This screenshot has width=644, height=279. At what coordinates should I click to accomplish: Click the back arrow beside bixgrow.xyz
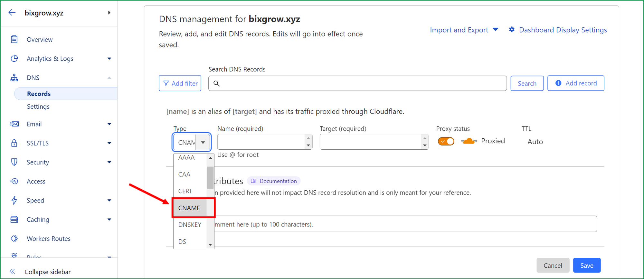(x=12, y=13)
